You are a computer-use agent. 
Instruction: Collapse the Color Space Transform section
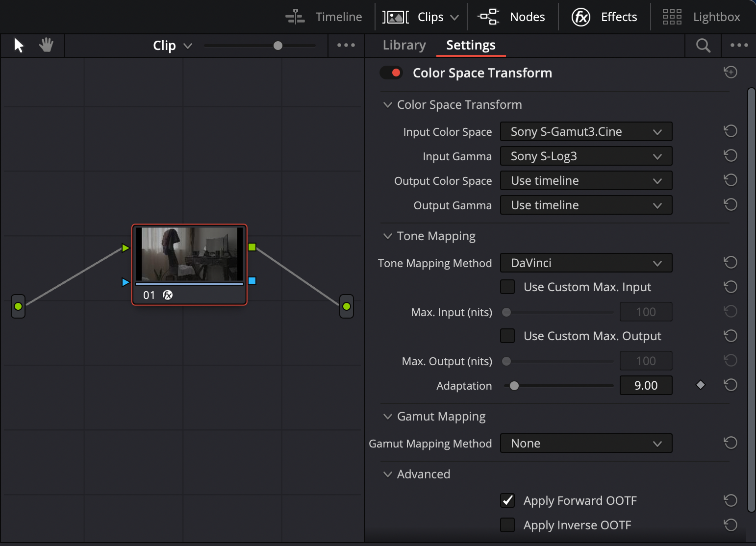pyautogui.click(x=387, y=105)
